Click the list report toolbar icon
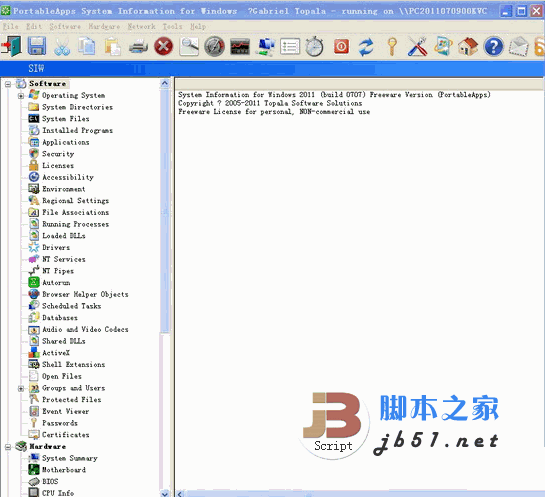The height and width of the screenshot is (497, 545). coord(290,47)
